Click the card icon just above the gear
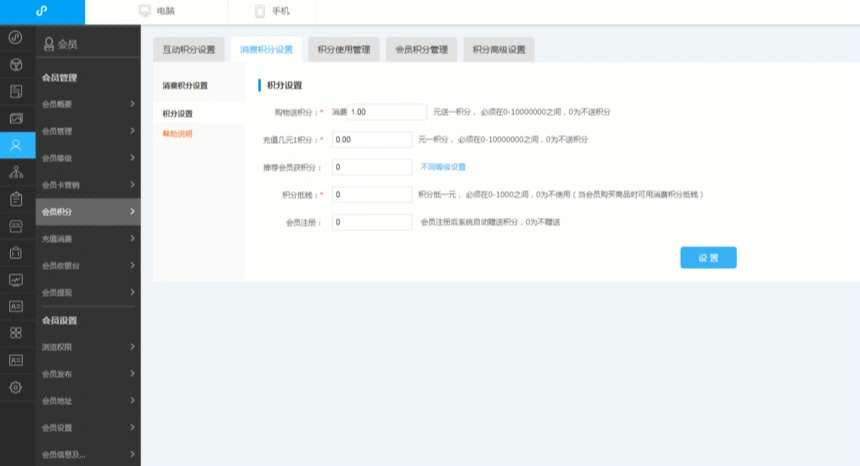This screenshot has height=466, width=860. (16, 360)
